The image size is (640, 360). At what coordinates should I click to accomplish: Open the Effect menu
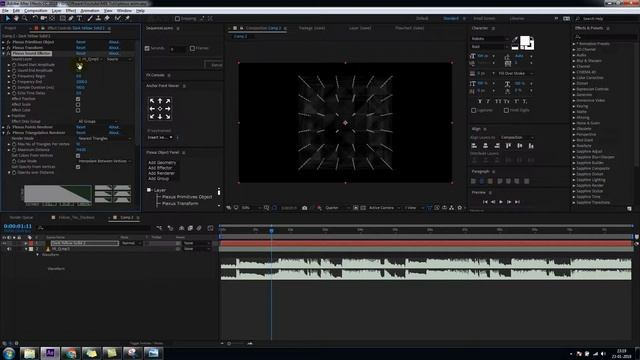pyautogui.click(x=71, y=11)
